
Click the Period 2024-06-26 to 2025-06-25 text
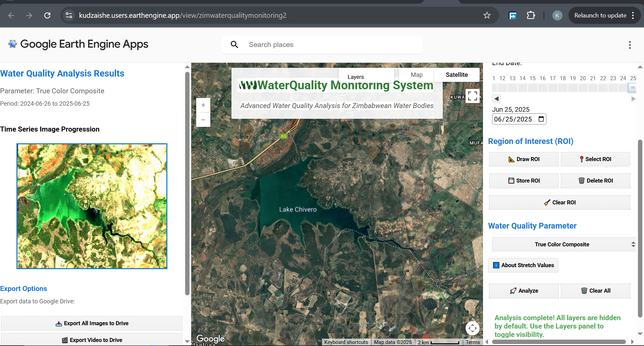tap(45, 104)
